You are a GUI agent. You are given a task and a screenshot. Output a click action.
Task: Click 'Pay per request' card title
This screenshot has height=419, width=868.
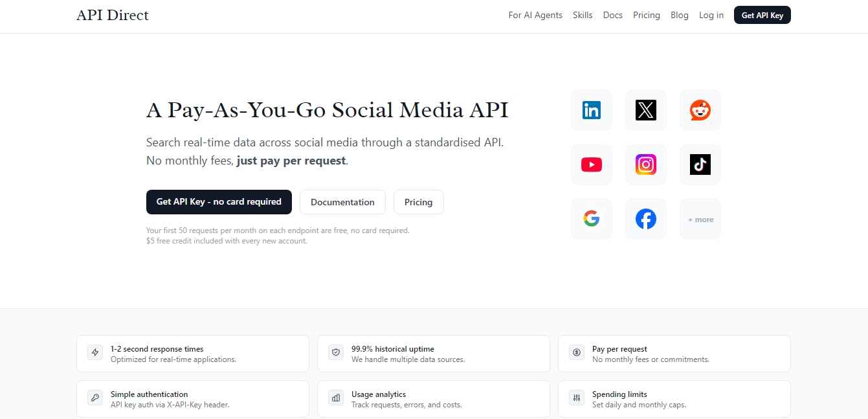point(619,349)
